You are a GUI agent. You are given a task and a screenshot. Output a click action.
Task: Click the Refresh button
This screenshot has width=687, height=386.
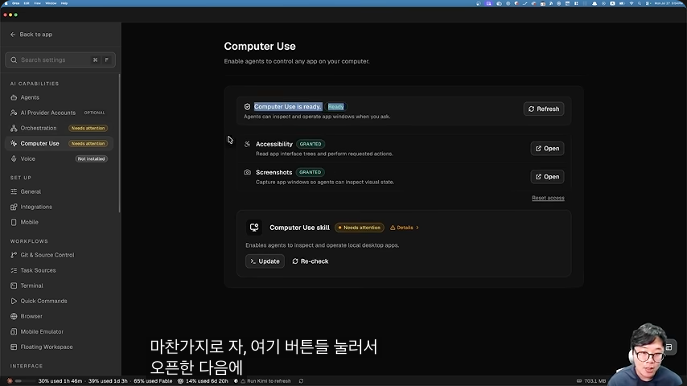click(543, 109)
